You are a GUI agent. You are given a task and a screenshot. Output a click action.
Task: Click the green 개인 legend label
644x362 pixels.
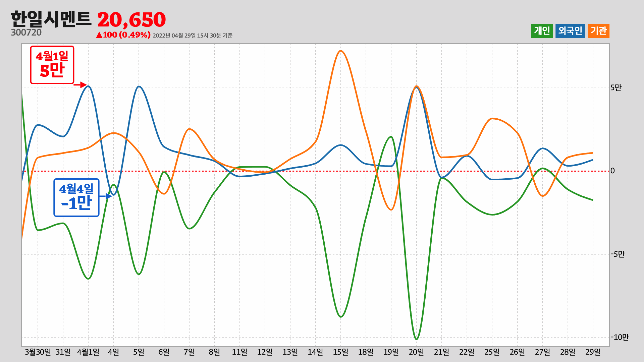coord(542,31)
